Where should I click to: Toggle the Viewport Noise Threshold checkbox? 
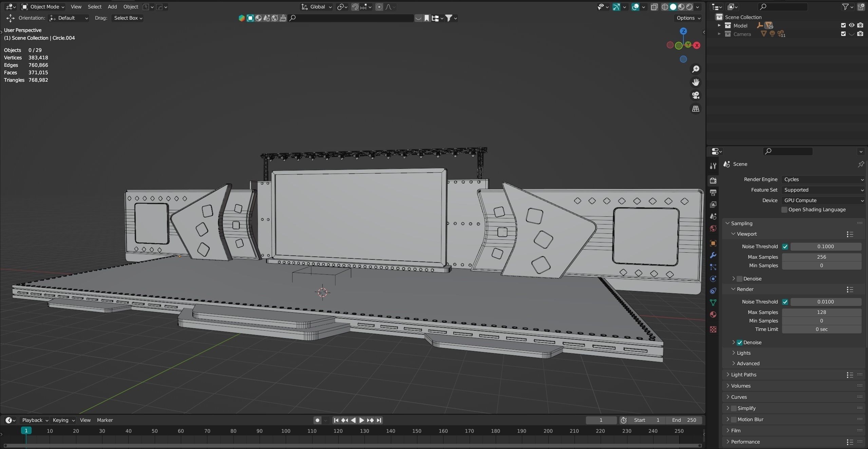pyautogui.click(x=785, y=247)
